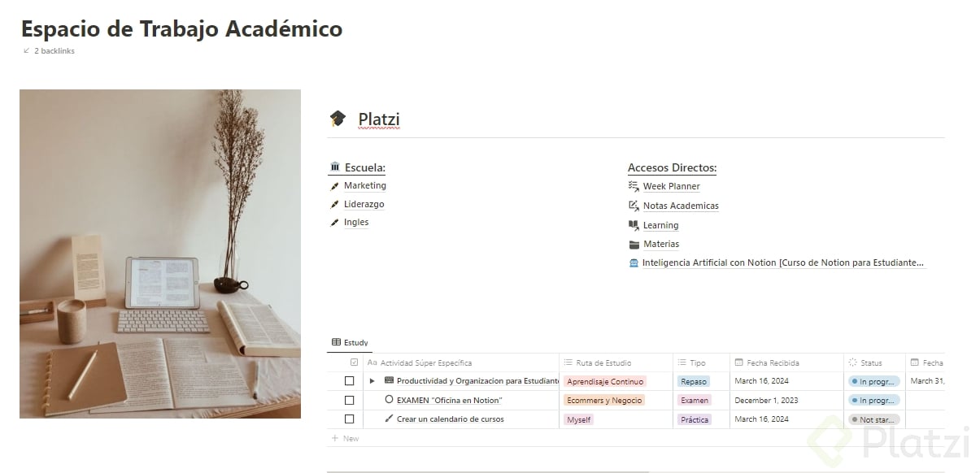Click the Materias folder icon
The height and width of the screenshot is (473, 980).
click(634, 244)
